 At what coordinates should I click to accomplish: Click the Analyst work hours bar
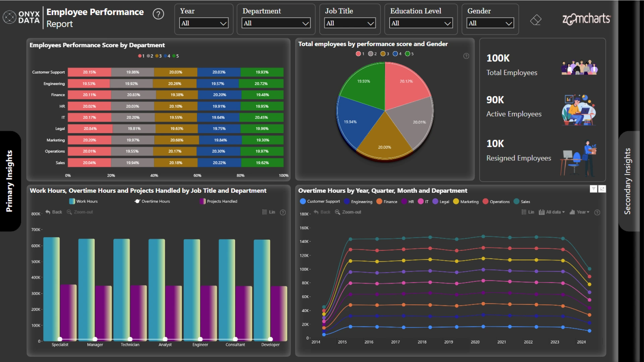click(x=157, y=290)
